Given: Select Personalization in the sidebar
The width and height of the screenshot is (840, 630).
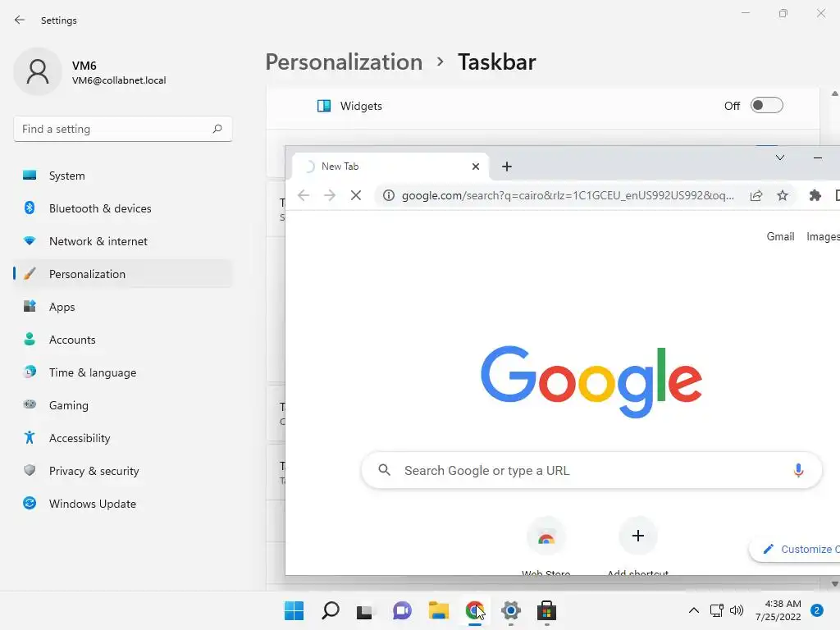Looking at the screenshot, I should [x=123, y=274].
